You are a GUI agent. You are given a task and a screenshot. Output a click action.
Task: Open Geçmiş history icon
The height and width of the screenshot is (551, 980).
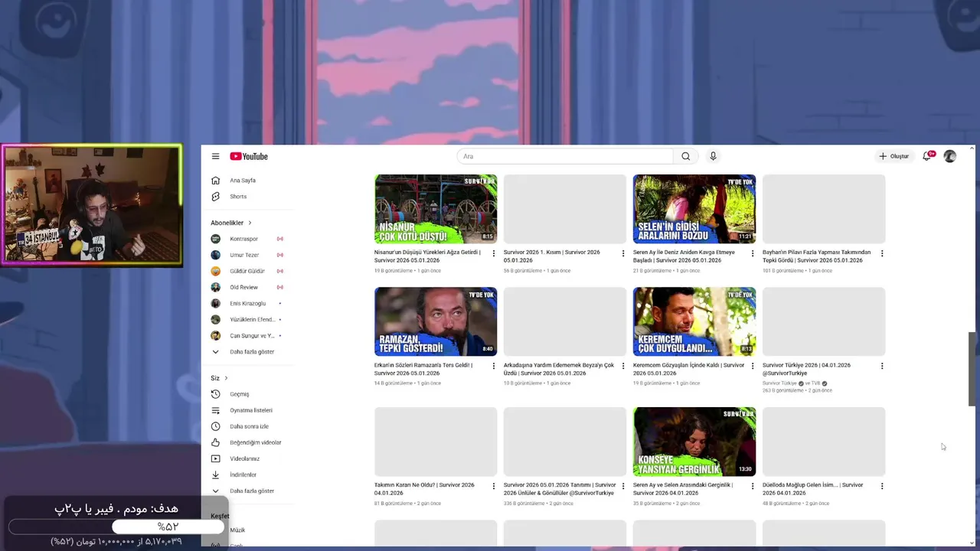pyautogui.click(x=215, y=394)
